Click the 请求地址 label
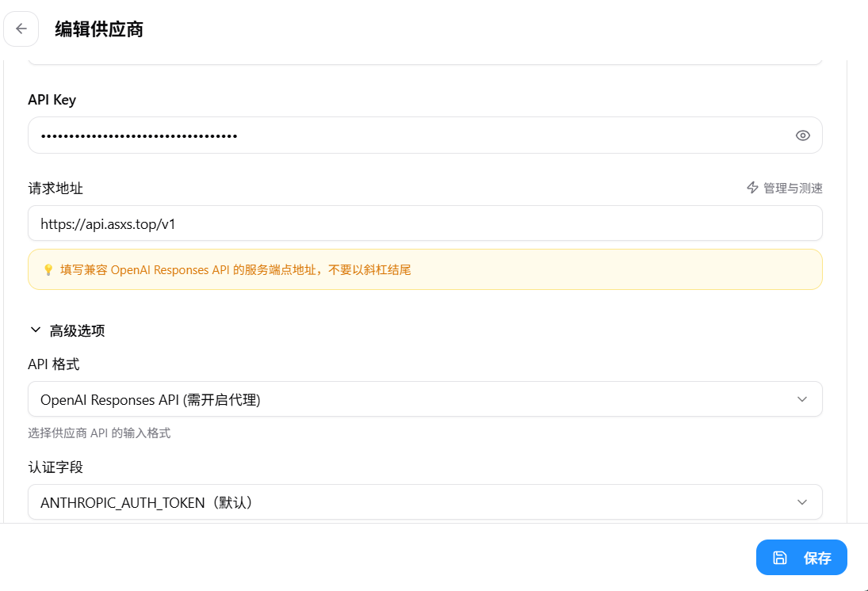This screenshot has width=868, height=591. 55,188
